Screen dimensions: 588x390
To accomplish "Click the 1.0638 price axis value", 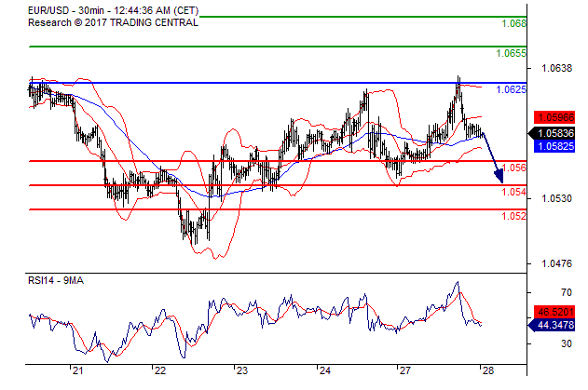I will coord(557,68).
